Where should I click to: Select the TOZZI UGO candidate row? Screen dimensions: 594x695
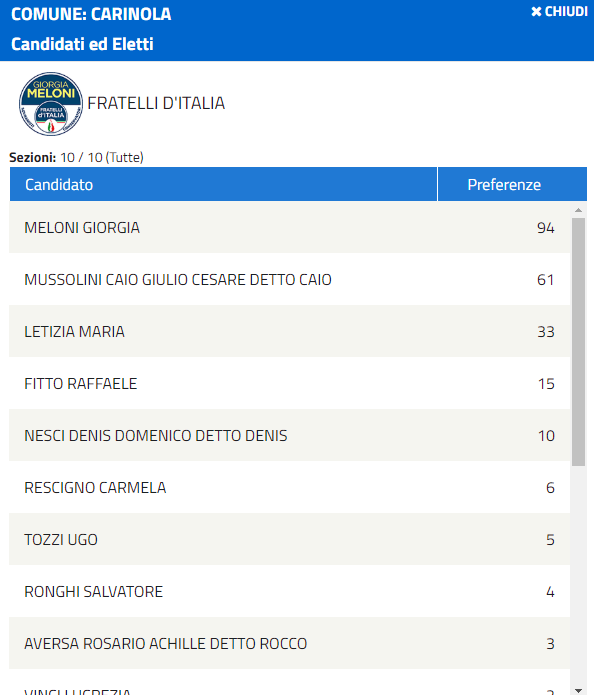pyautogui.click(x=289, y=539)
